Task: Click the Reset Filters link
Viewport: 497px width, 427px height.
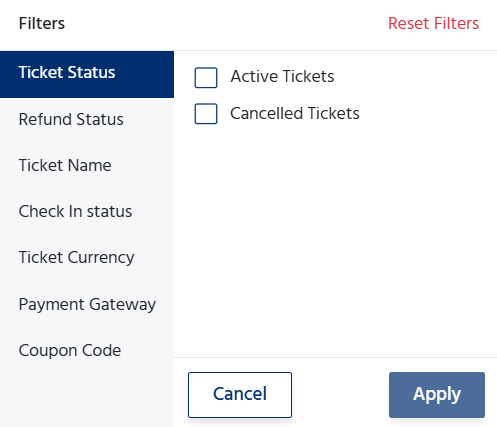Action: 433,23
